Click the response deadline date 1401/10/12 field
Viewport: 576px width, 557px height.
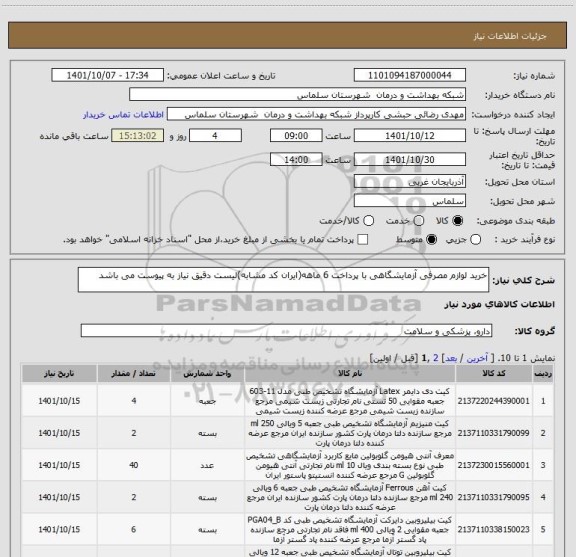[410, 136]
